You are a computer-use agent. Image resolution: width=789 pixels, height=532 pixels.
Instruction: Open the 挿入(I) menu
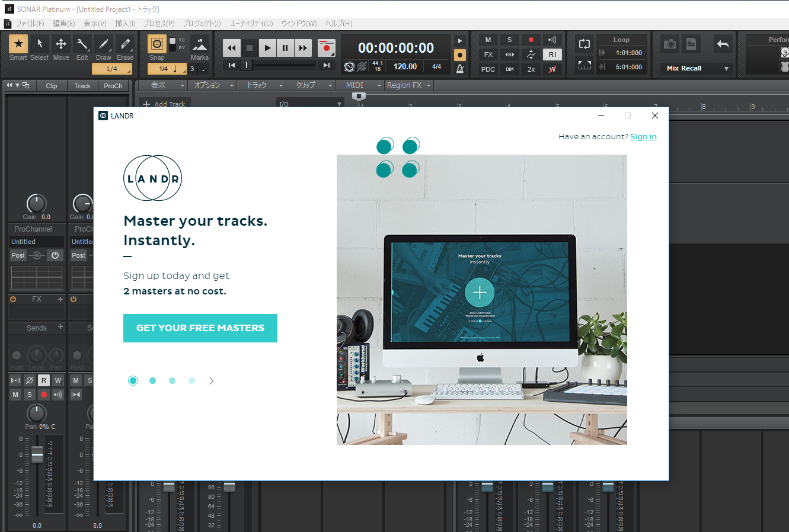pyautogui.click(x=125, y=24)
